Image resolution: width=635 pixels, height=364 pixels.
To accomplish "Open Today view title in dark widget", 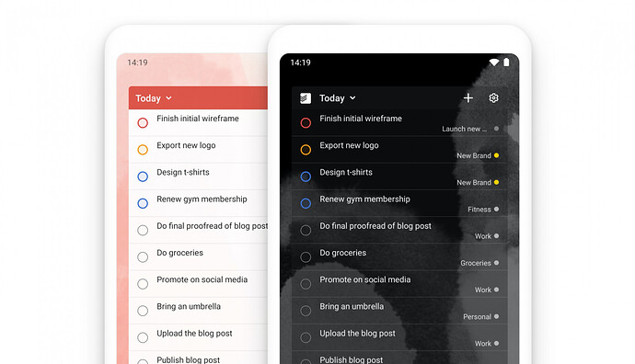I will pos(332,98).
